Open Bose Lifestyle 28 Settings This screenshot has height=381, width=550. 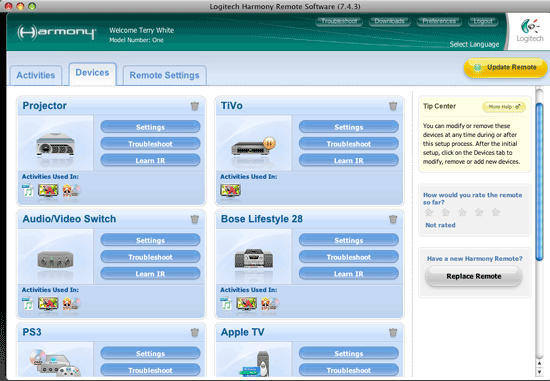349,240
